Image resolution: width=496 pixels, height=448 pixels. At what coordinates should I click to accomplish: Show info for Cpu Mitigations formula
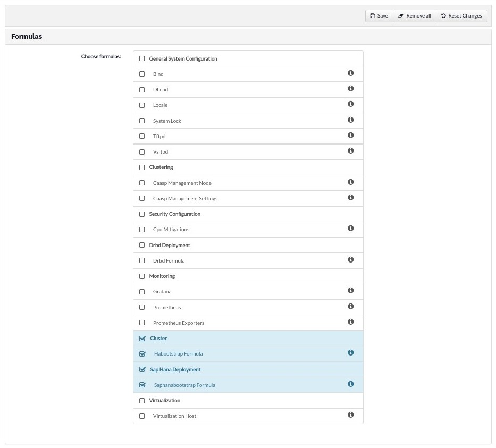(350, 229)
